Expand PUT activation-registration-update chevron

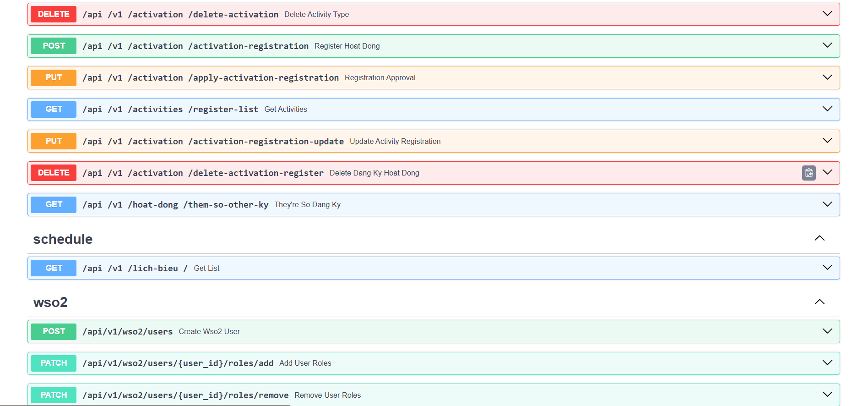coord(827,140)
